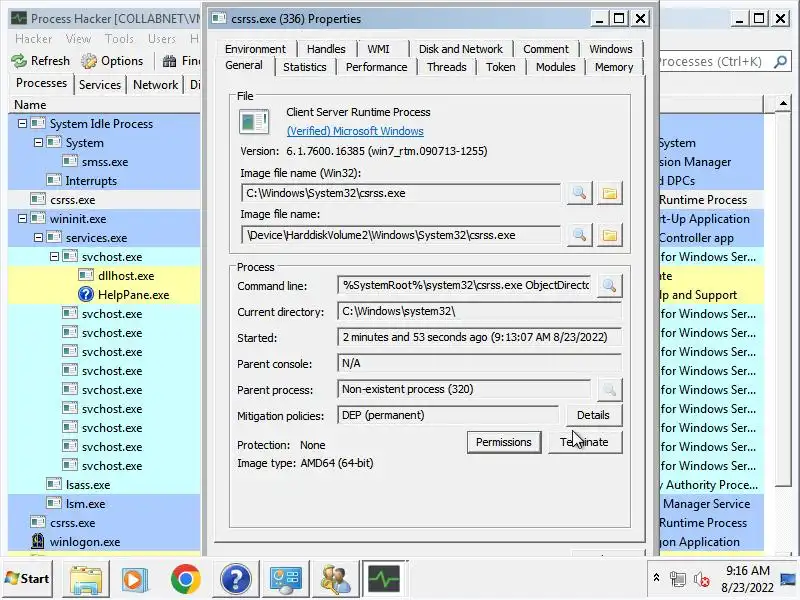Click the Current directory field
Viewport: 800px width, 600px height.
pyautogui.click(x=479, y=311)
